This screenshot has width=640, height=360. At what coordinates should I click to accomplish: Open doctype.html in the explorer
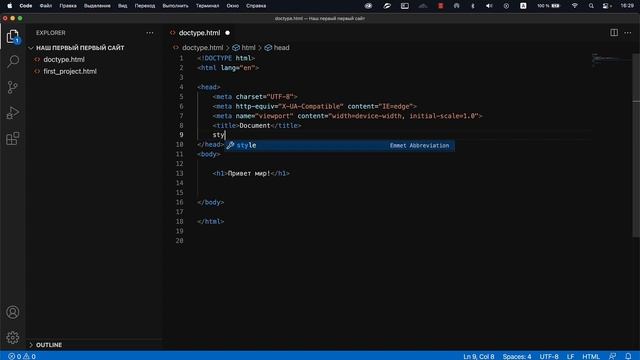pos(64,60)
